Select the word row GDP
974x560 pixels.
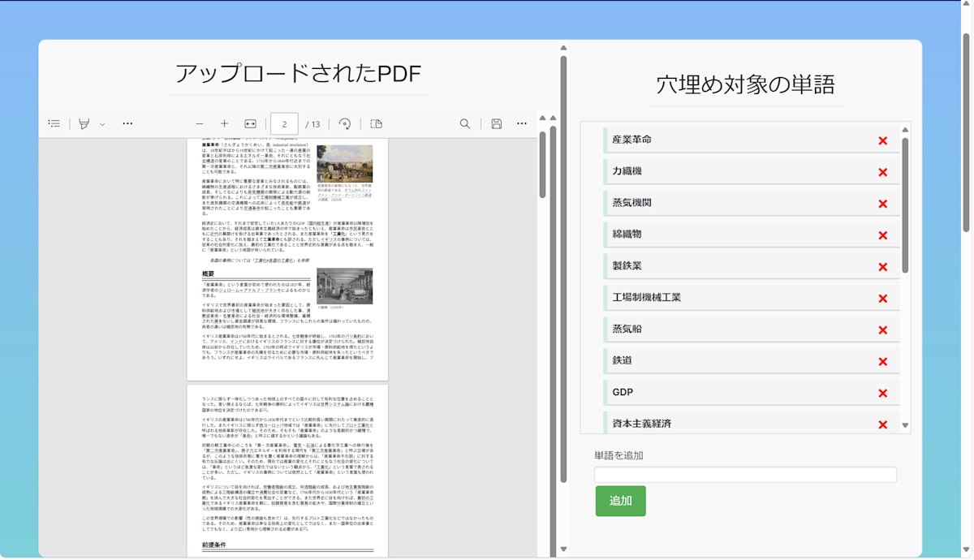pos(752,392)
